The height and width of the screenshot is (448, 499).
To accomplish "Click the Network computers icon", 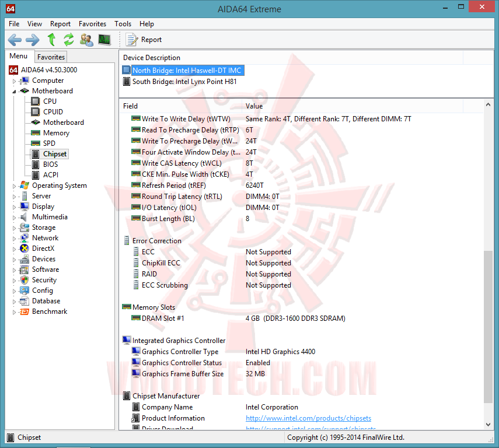I will [x=25, y=238].
